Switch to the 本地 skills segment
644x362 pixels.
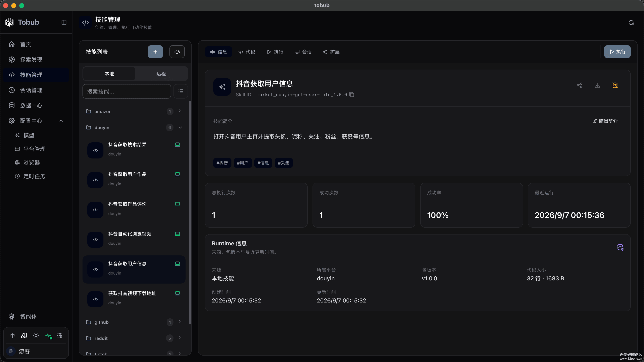click(x=109, y=74)
